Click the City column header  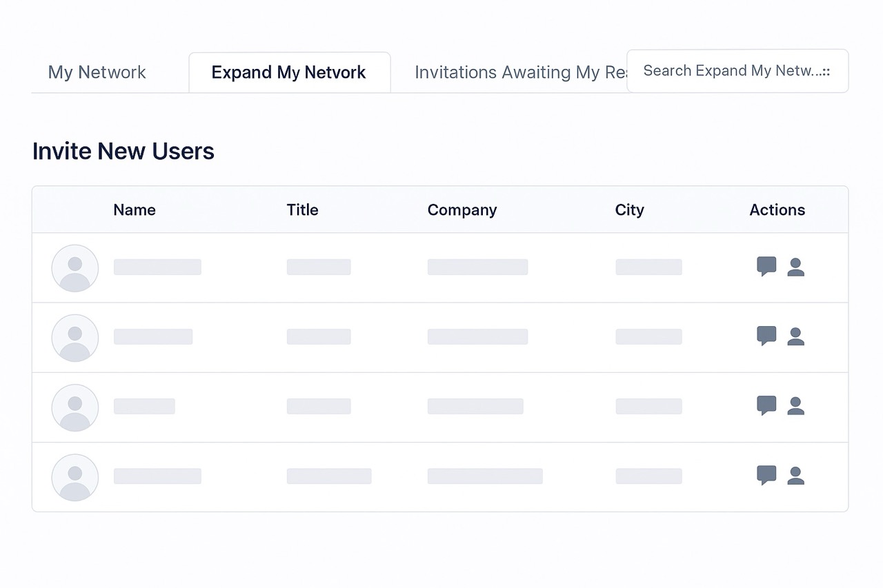click(x=629, y=210)
